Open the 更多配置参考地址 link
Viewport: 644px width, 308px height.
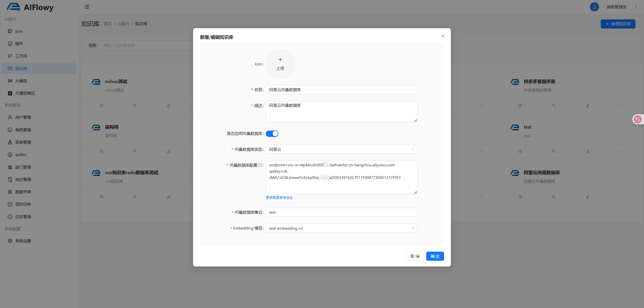pyautogui.click(x=279, y=198)
